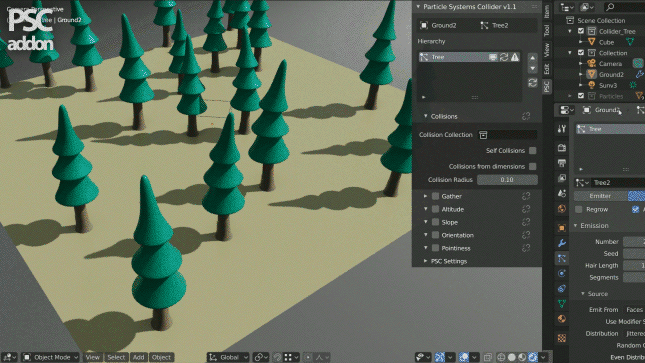The height and width of the screenshot is (363, 645).
Task: Click refresh icon in Tree hierarchy row
Action: pos(504,57)
